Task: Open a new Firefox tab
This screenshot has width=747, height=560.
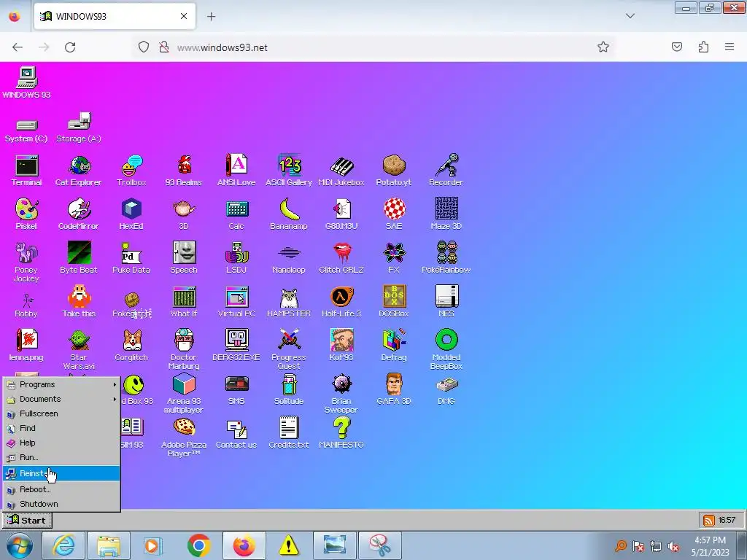Action: click(x=211, y=17)
